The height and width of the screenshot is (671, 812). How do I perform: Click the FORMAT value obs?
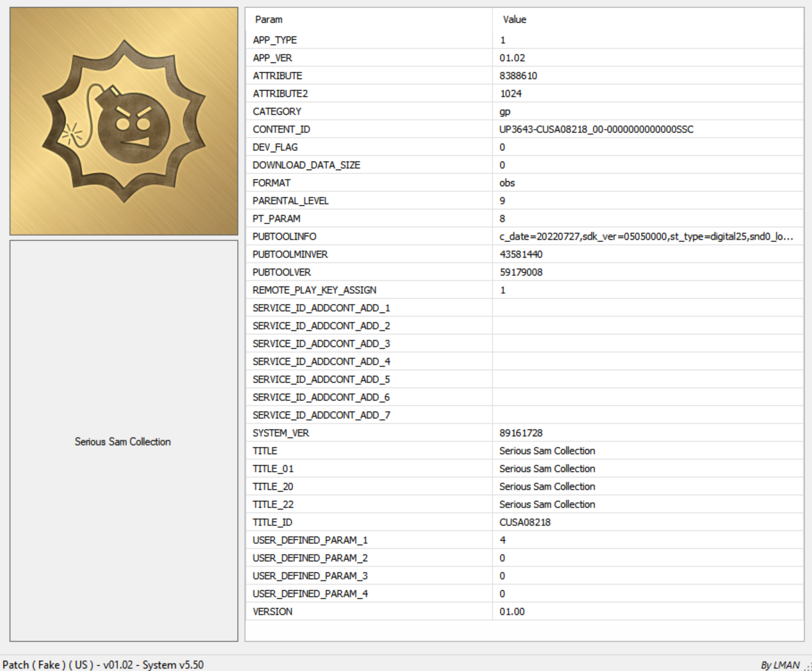[507, 183]
